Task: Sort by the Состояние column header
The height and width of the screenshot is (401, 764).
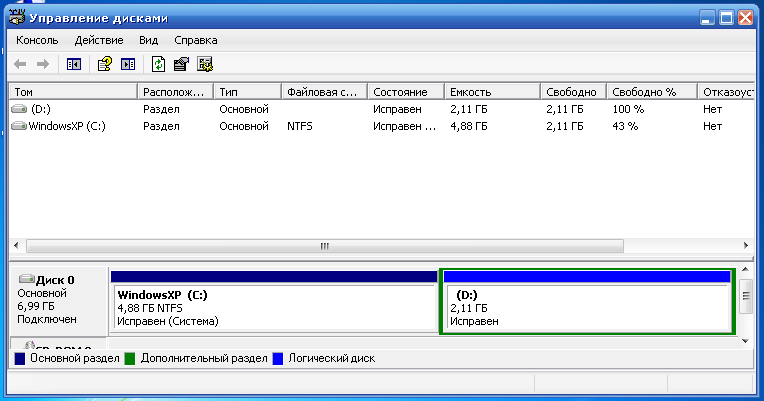Action: (406, 92)
